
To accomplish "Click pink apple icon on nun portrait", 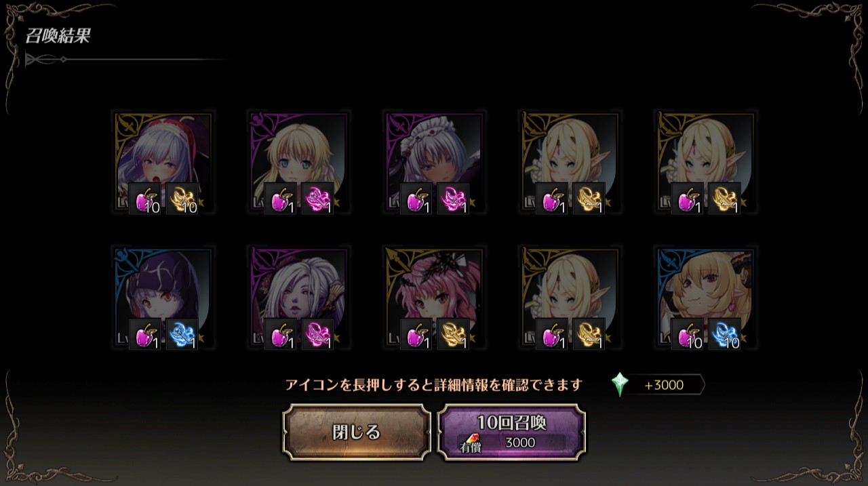I will pyautogui.click(x=145, y=199).
